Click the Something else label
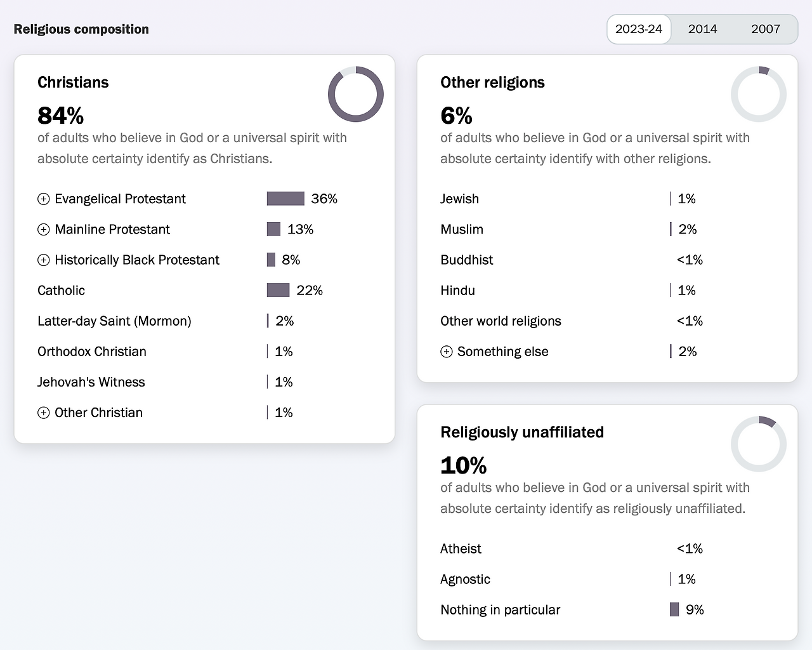The height and width of the screenshot is (650, 812). 502,352
